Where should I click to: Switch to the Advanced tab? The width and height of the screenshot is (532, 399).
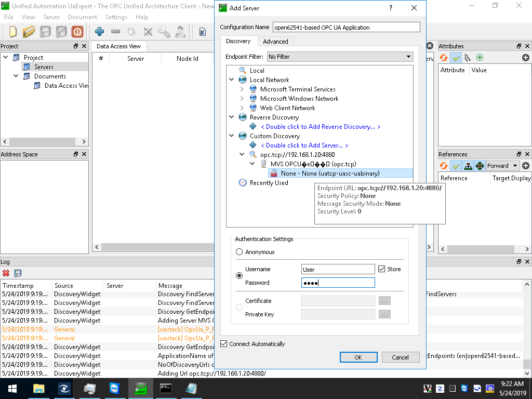pyautogui.click(x=275, y=42)
